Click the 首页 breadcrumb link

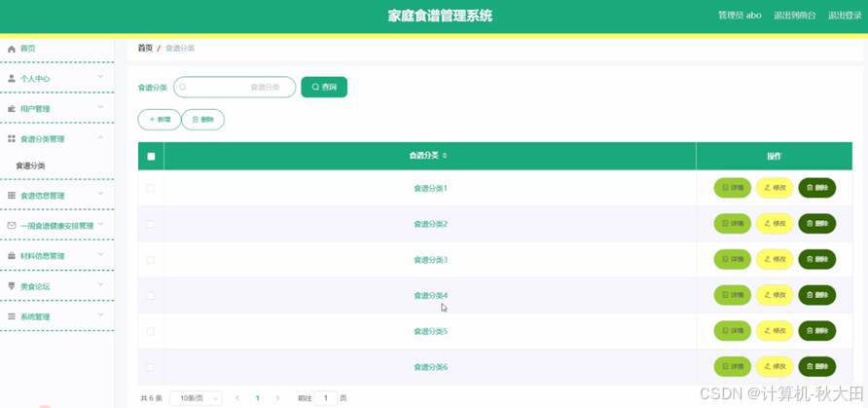tap(145, 48)
